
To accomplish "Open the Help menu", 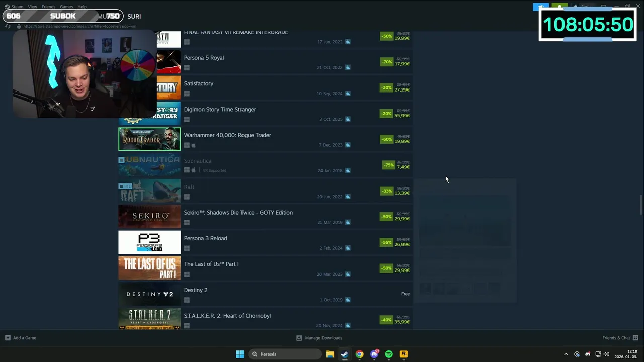I will [x=82, y=7].
